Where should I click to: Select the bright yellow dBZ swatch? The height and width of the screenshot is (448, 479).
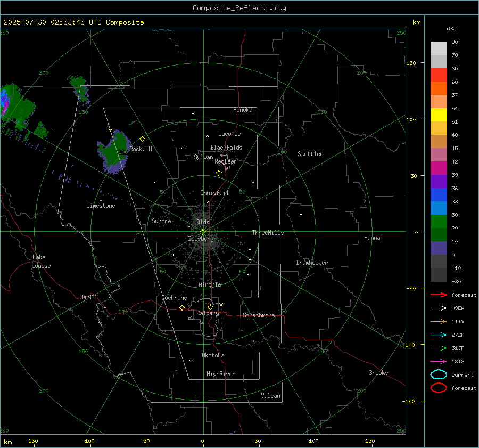pos(439,115)
